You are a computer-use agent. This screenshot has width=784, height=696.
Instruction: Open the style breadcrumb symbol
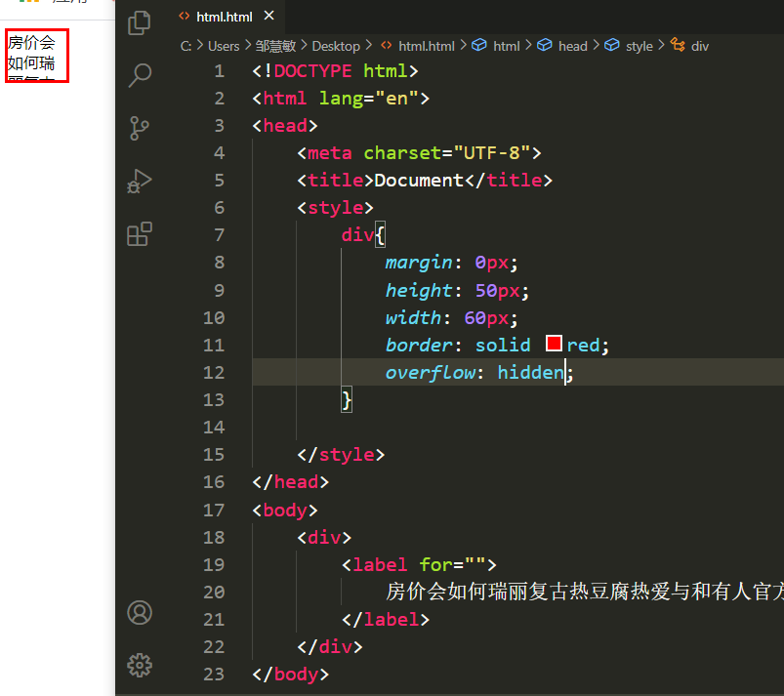pos(629,46)
